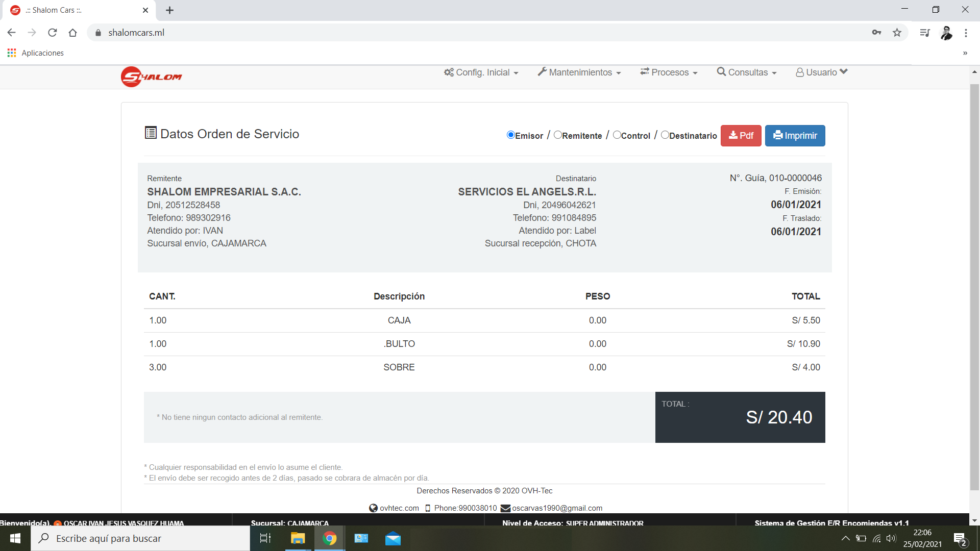Image resolution: width=980 pixels, height=551 pixels.
Task: Click the saved password key icon
Action: coord(876,33)
